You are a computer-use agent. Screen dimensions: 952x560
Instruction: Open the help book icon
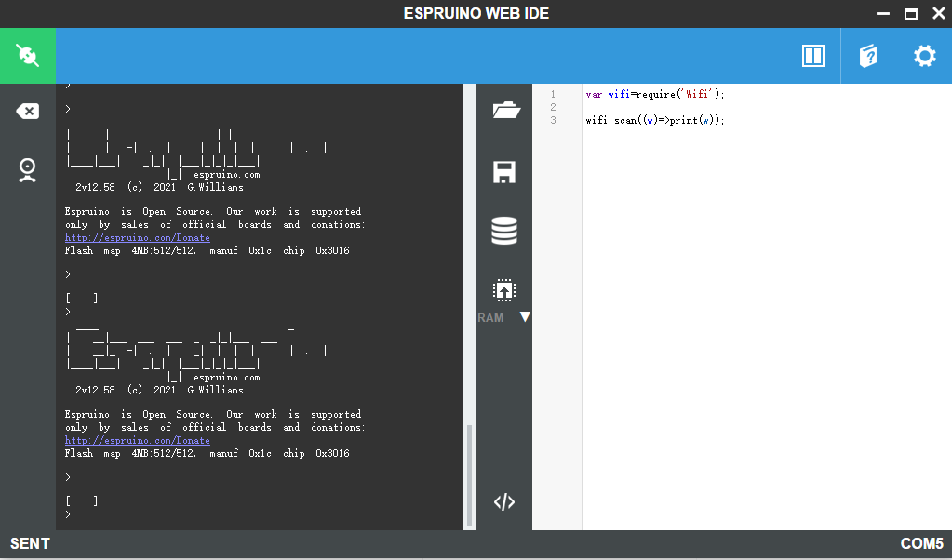[868, 56]
